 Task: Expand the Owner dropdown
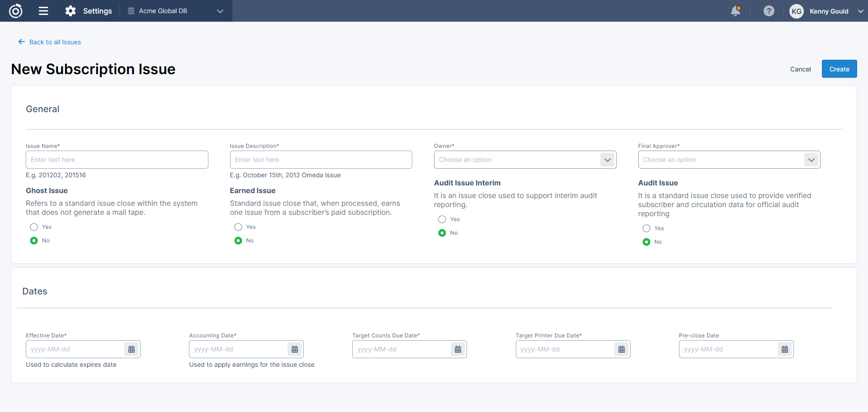coord(607,160)
